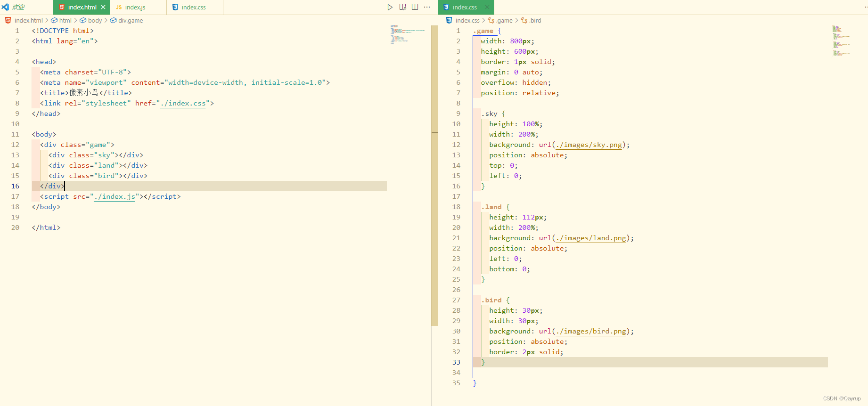This screenshot has width=868, height=406.
Task: Click the cube icon beside the div.game breadcrumb
Action: [x=113, y=20]
